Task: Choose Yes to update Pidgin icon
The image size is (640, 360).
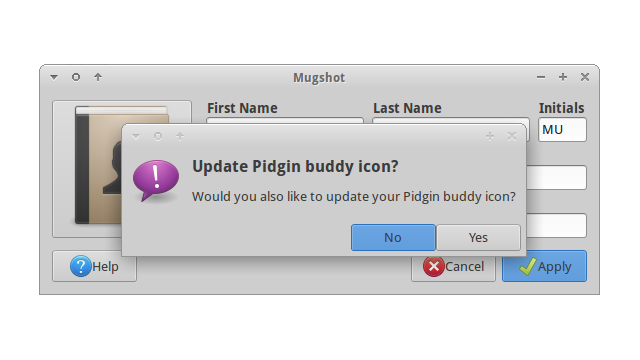Action: (x=478, y=237)
